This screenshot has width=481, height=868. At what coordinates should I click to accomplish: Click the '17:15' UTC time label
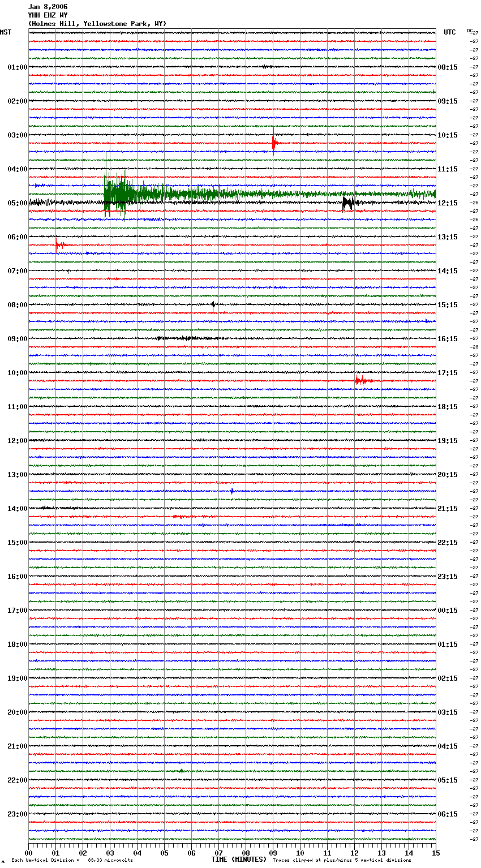pyautogui.click(x=448, y=373)
